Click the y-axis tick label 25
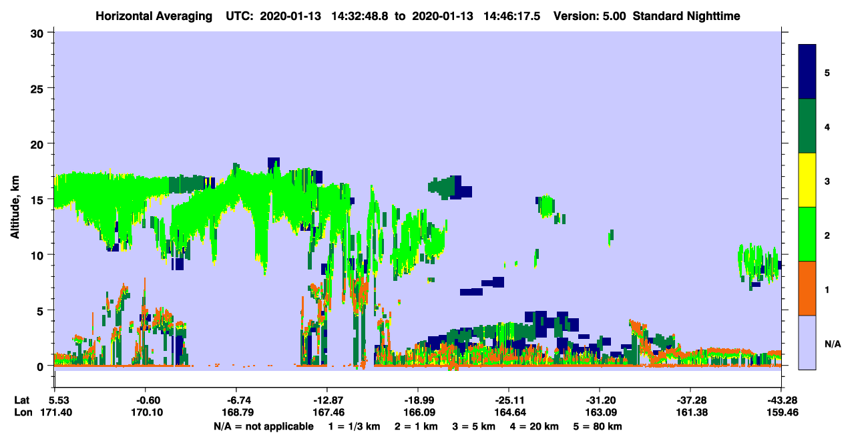868x445 pixels. click(39, 88)
